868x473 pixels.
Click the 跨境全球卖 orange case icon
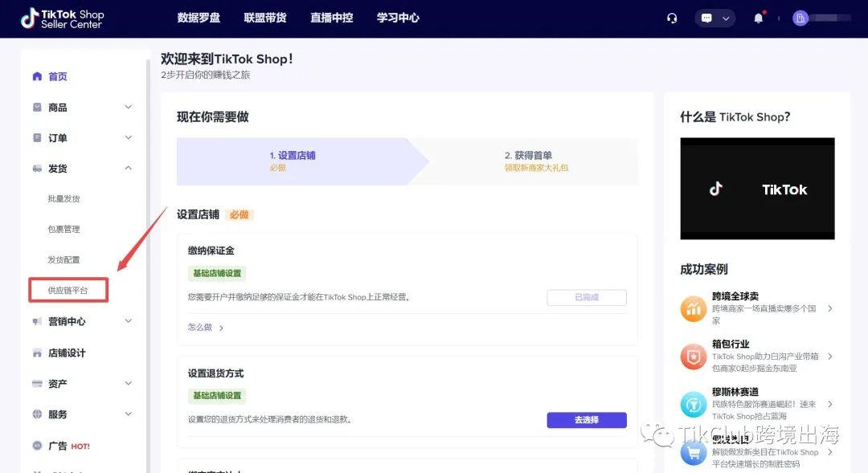click(693, 308)
